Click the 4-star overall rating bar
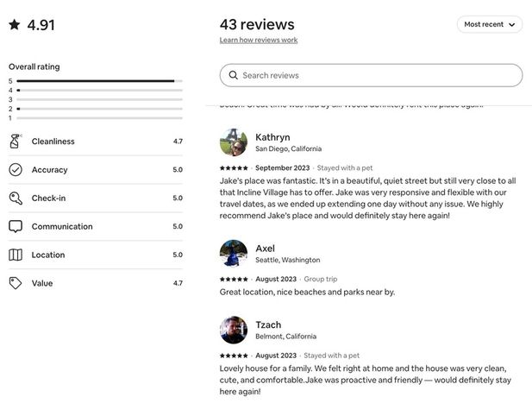Image resolution: width=532 pixels, height=403 pixels. (99, 91)
